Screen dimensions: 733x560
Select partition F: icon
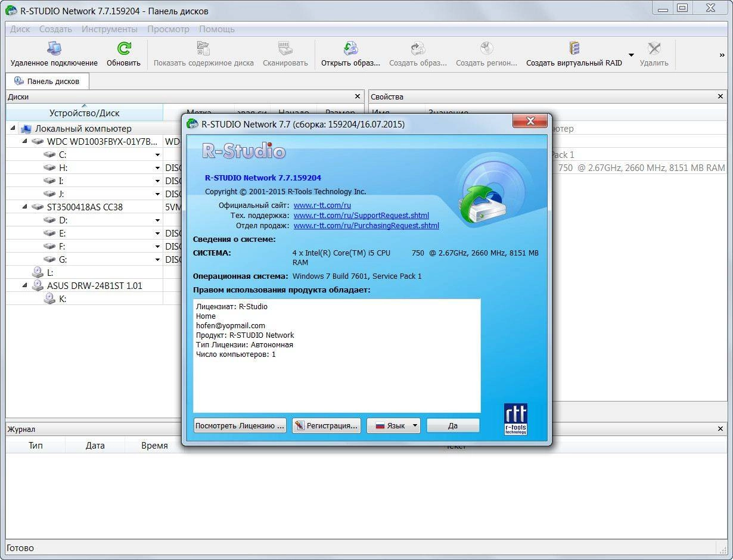tap(49, 246)
